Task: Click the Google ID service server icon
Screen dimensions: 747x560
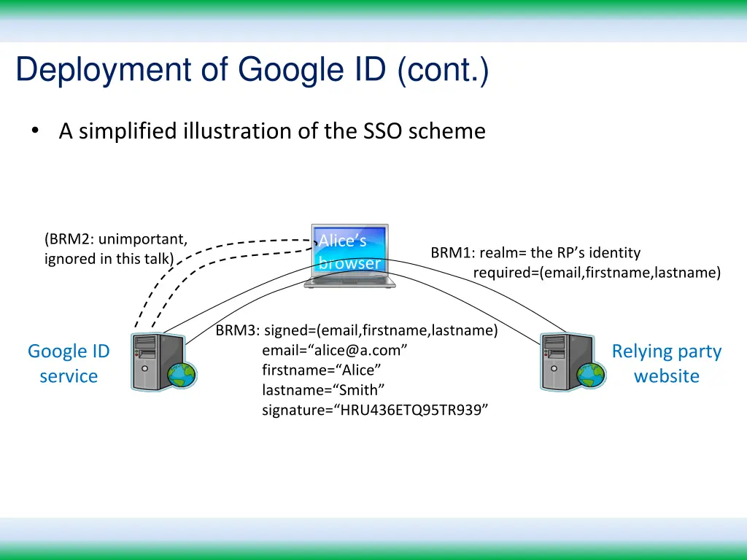Action: (164, 362)
